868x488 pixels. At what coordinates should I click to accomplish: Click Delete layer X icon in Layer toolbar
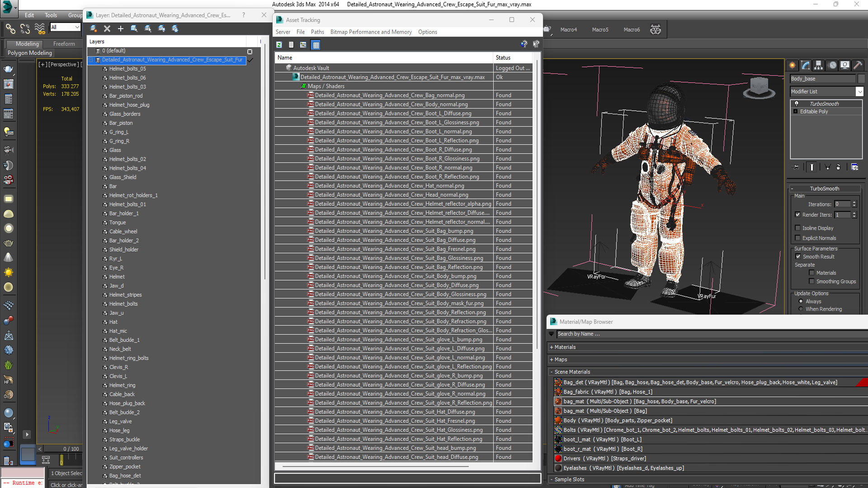click(107, 28)
